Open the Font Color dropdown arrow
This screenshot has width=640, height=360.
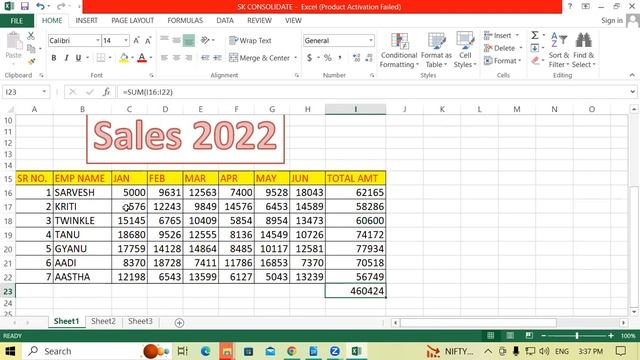tap(151, 58)
